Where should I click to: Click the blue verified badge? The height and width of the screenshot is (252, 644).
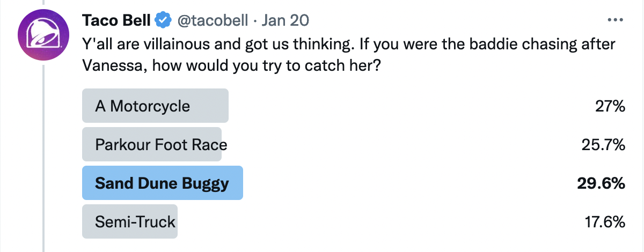163,20
